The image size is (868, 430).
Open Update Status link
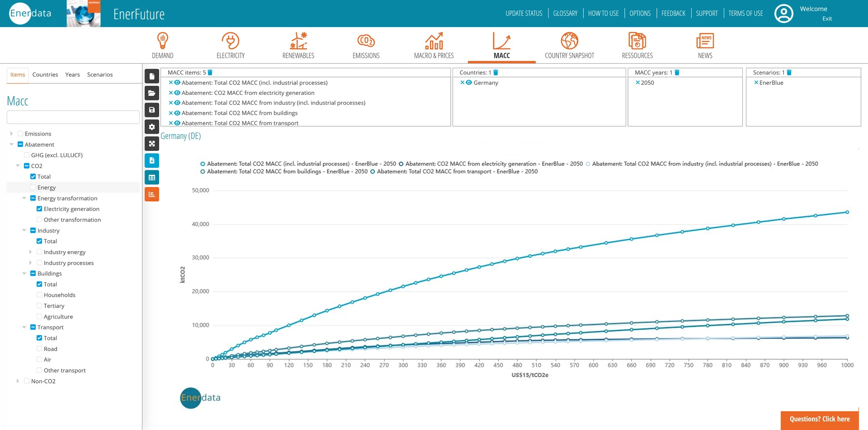click(524, 14)
